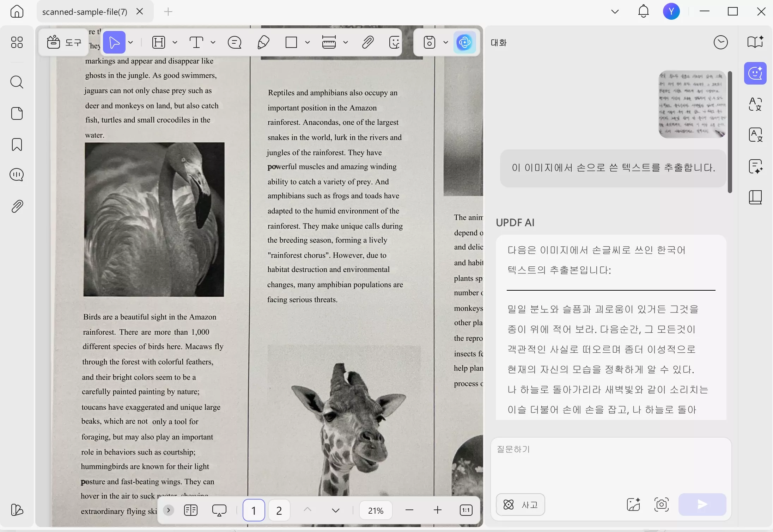773x532 pixels.
Task: Go to the next page arrow
Action: click(x=336, y=510)
